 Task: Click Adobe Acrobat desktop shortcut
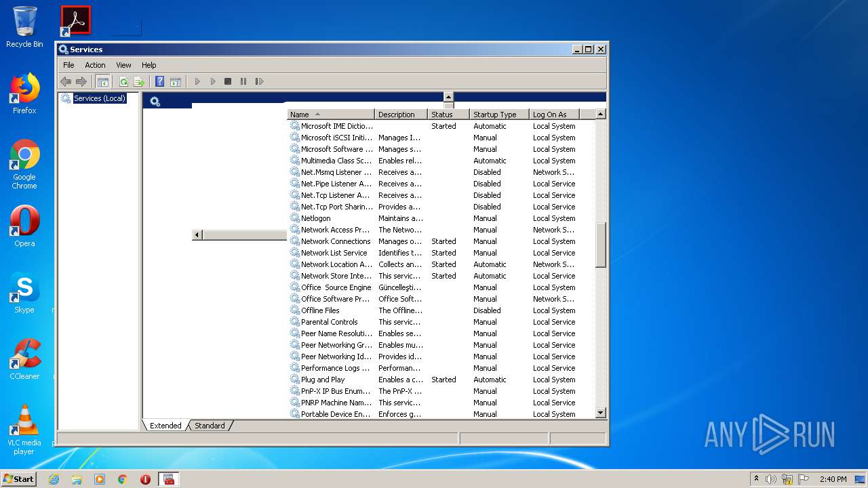point(75,20)
